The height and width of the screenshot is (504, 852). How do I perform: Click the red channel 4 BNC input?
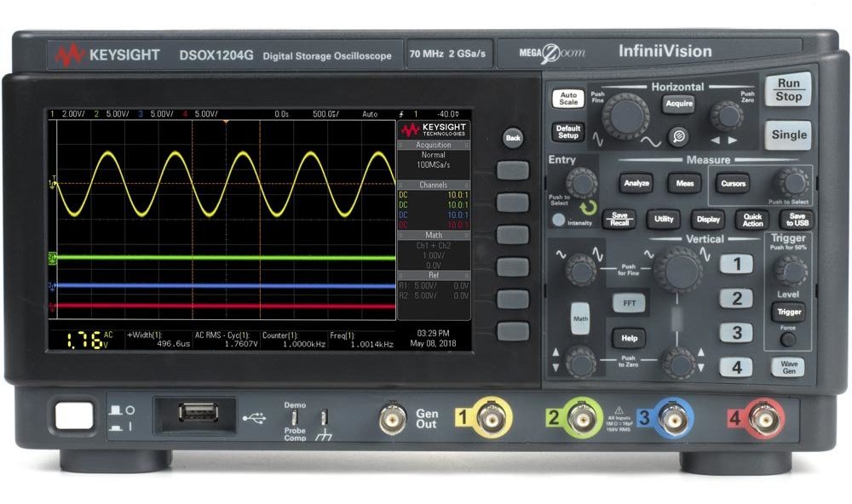764,418
